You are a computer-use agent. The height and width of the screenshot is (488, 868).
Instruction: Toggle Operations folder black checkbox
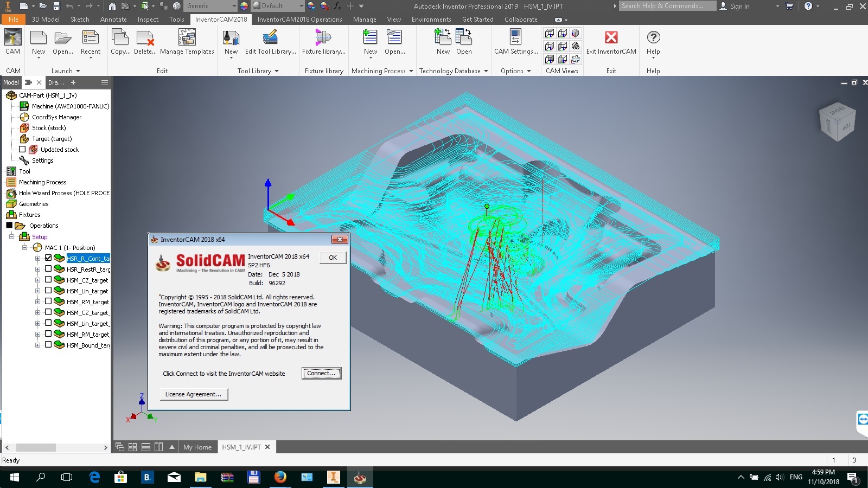coord(9,225)
